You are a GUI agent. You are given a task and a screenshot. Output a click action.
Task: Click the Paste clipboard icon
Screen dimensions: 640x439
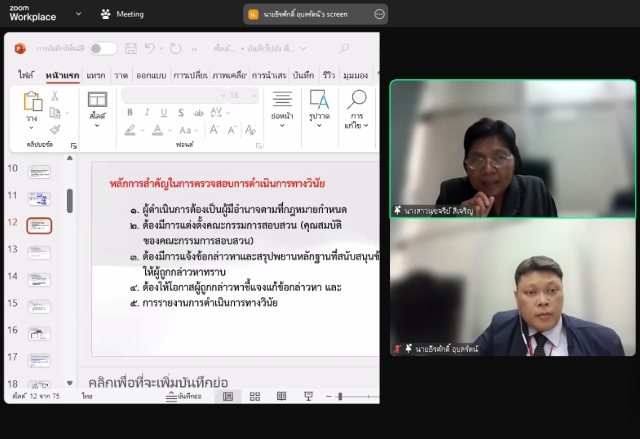[33, 101]
